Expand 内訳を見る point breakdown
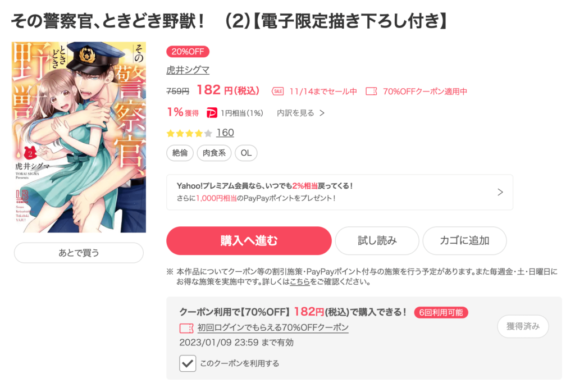575x392 pixels. click(301, 113)
